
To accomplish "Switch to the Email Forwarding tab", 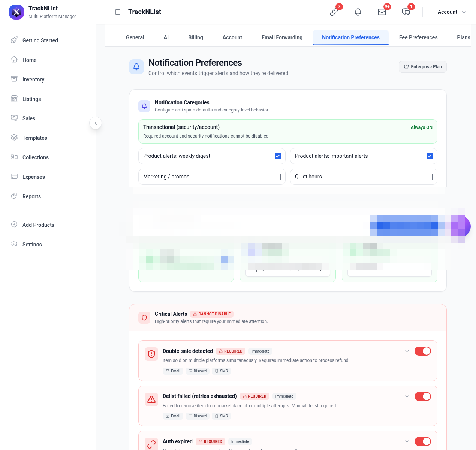I will coord(282,37).
